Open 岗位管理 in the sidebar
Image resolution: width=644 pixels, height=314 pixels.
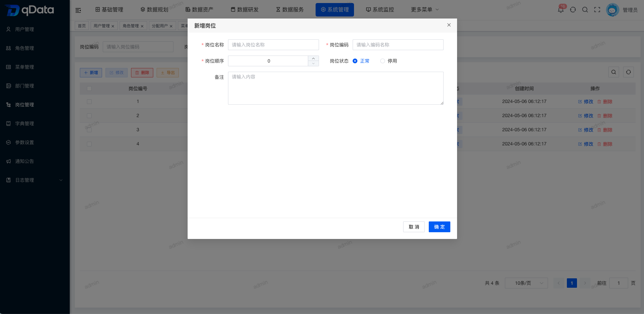[35, 105]
